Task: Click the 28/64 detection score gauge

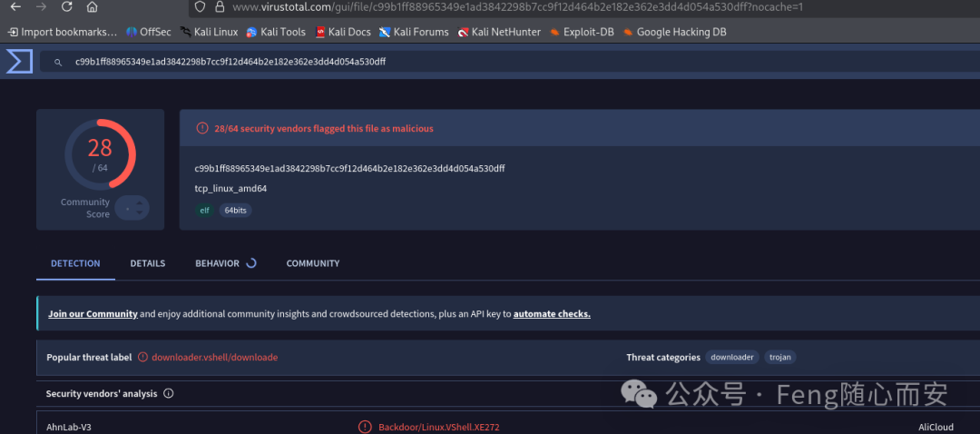Action: click(100, 154)
